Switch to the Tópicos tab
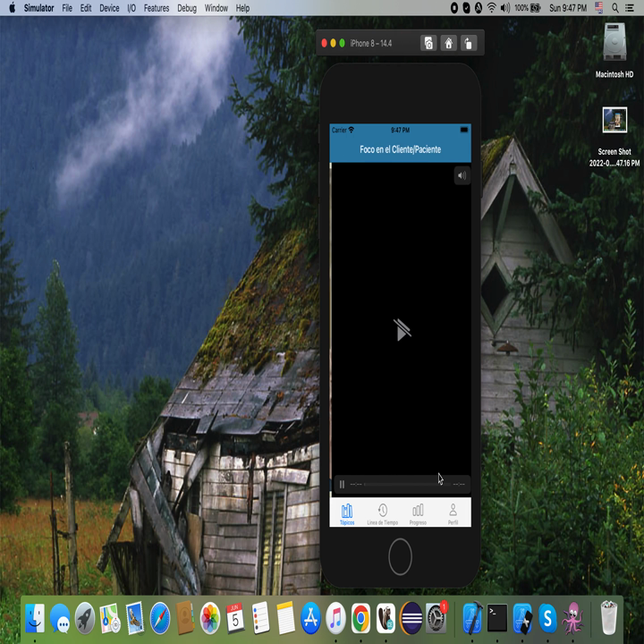This screenshot has width=644, height=644. [x=347, y=513]
